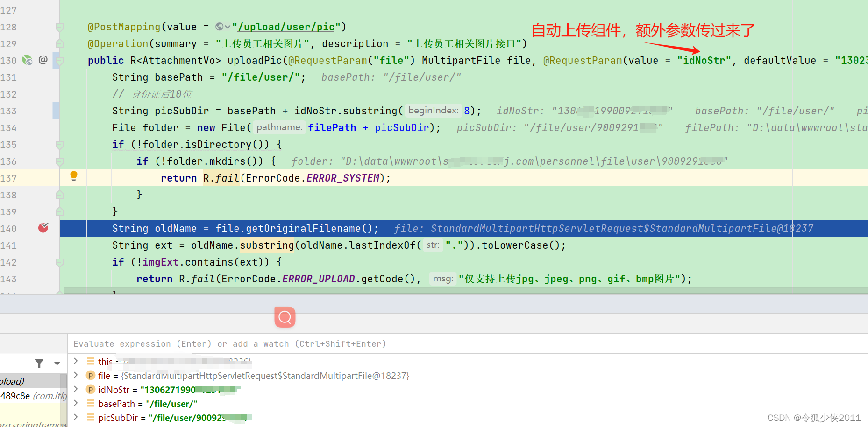The width and height of the screenshot is (868, 427).
Task: Click the 'pathname:' parameter hint
Action: point(279,127)
